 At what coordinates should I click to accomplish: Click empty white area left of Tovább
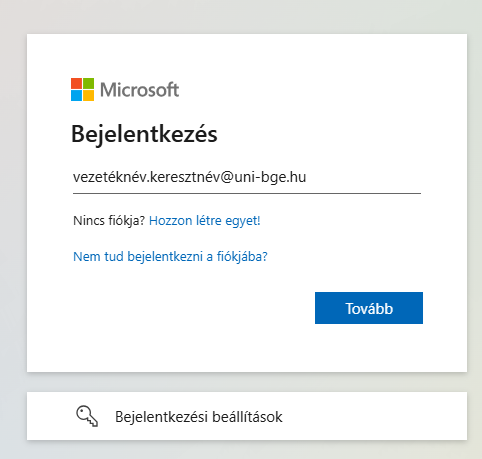[193, 308]
